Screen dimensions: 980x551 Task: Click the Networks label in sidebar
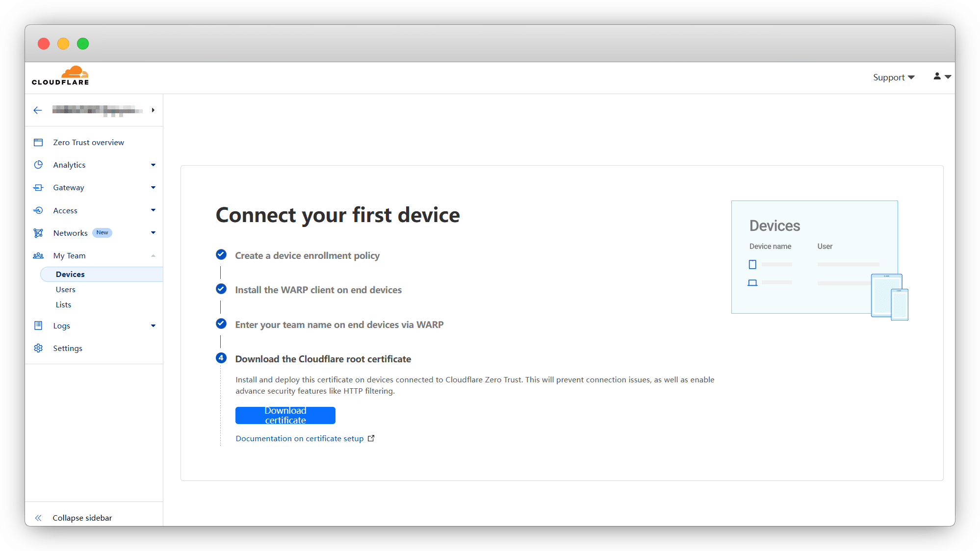(x=70, y=233)
